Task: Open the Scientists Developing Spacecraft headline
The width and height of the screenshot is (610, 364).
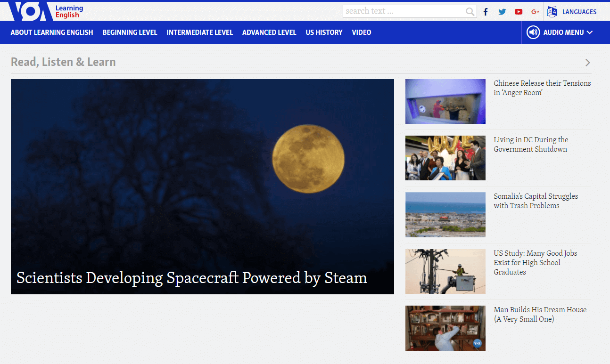Action: 191,278
